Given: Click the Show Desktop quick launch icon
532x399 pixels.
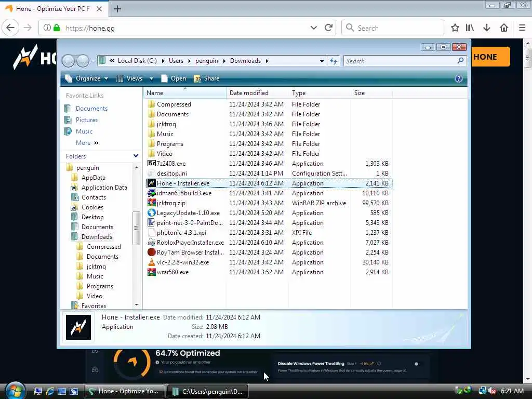Looking at the screenshot, I should 62,391.
